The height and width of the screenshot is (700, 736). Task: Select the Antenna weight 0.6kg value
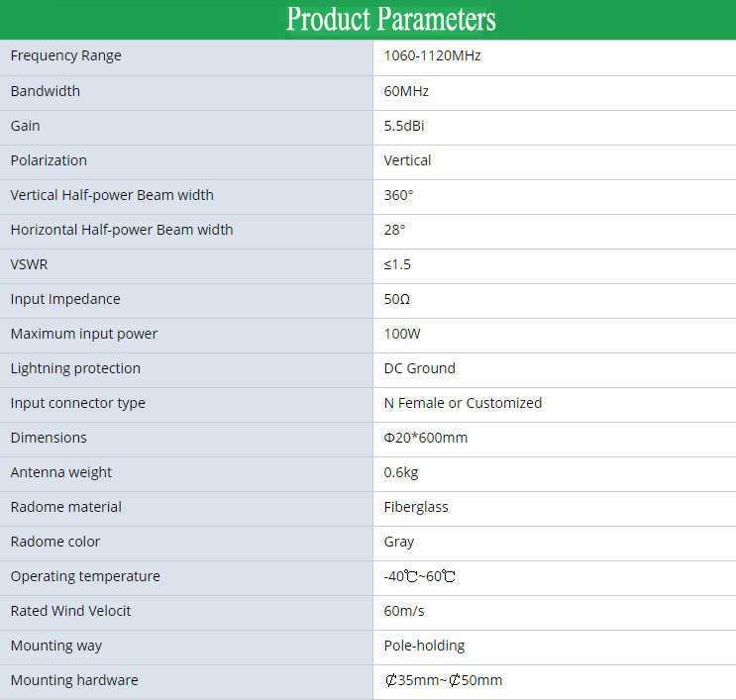coord(400,472)
